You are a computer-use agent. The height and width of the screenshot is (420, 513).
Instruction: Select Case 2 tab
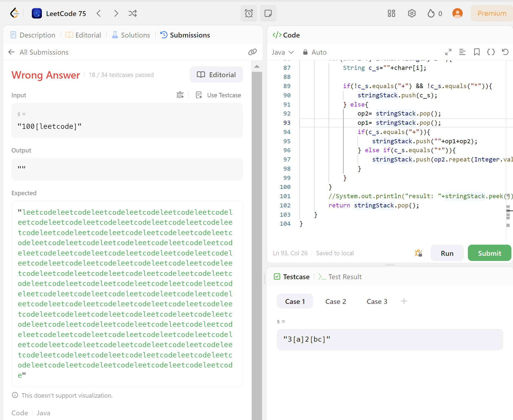(336, 301)
